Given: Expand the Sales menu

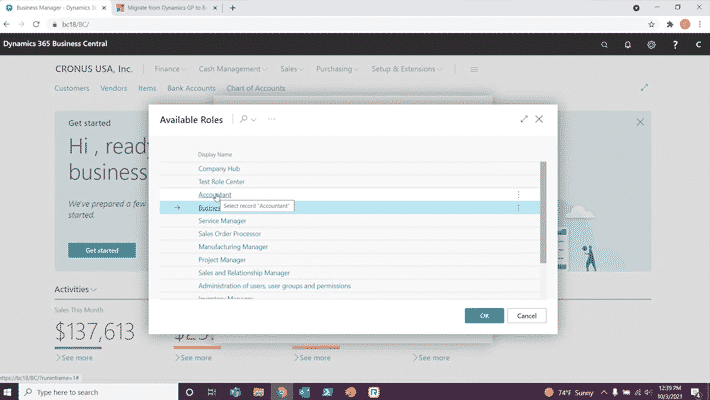Looking at the screenshot, I should tap(291, 69).
